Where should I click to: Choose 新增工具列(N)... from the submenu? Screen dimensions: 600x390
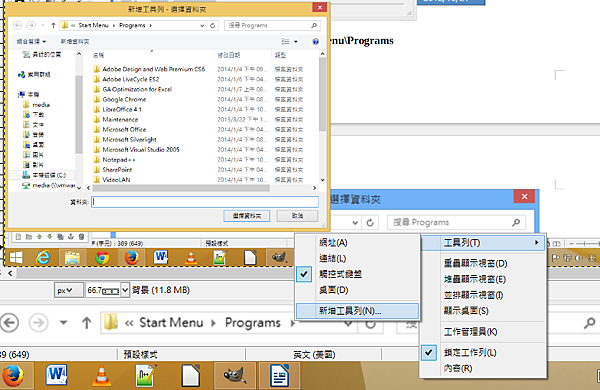coord(357,311)
